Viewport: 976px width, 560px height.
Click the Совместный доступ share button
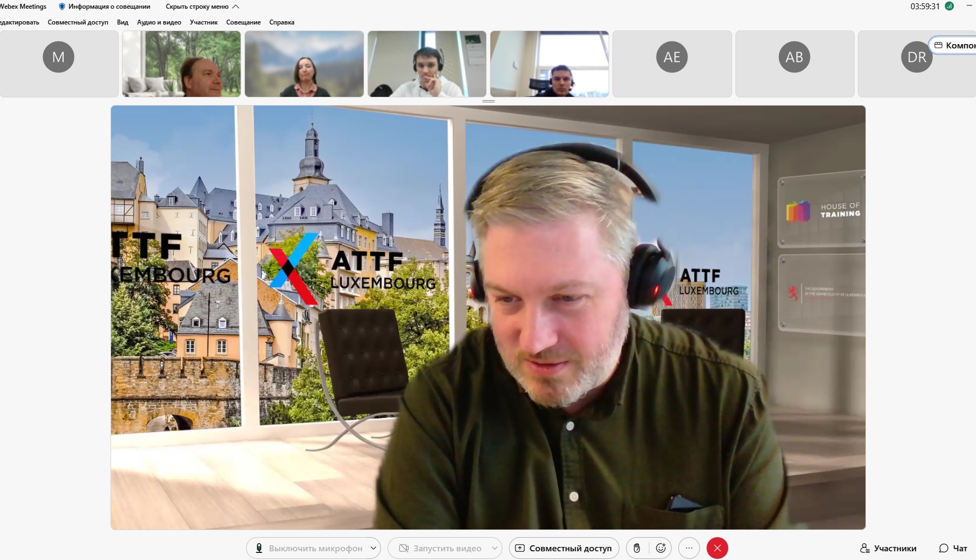(x=564, y=548)
